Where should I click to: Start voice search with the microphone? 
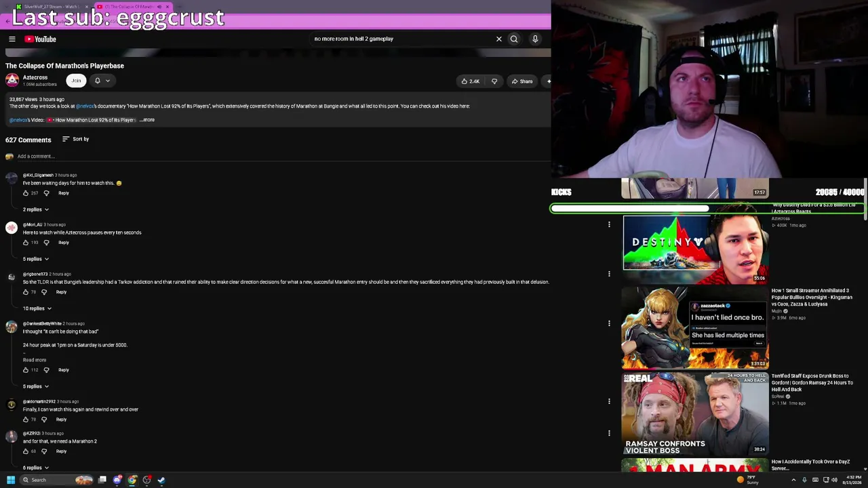tap(535, 39)
